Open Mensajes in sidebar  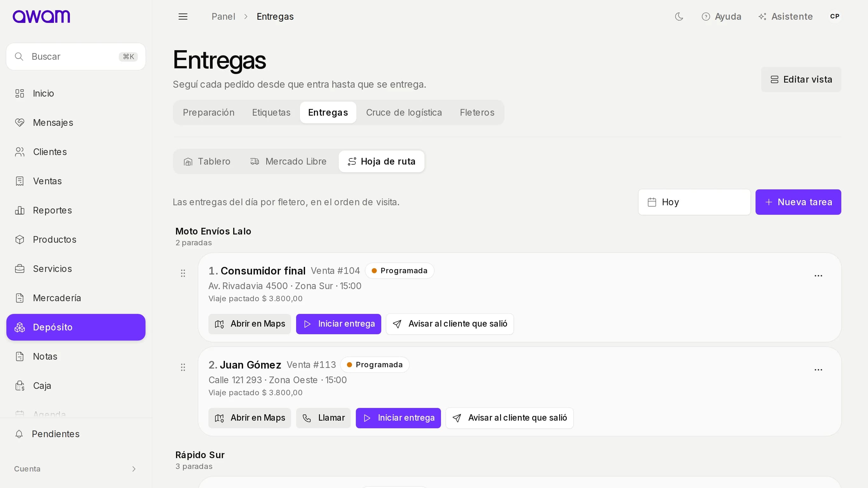point(76,123)
